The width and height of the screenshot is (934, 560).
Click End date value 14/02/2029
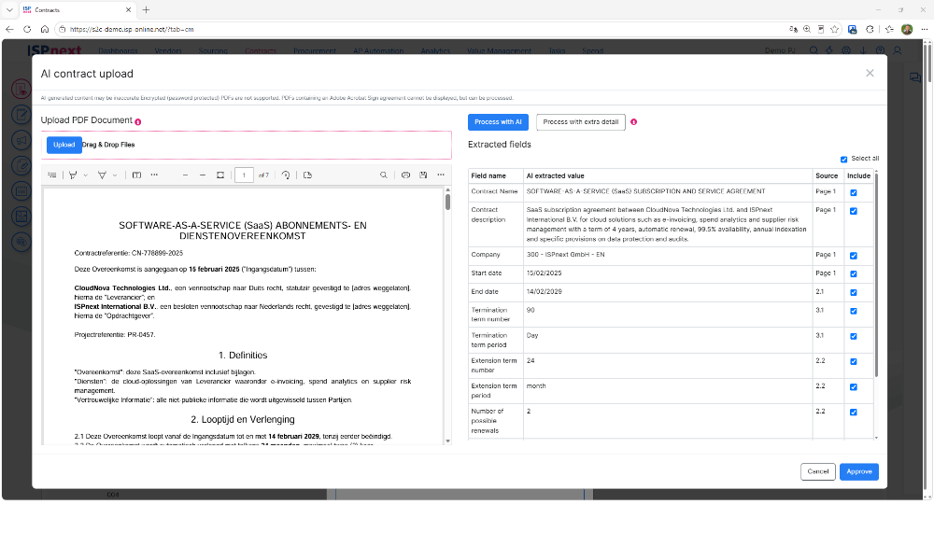pyautogui.click(x=544, y=291)
